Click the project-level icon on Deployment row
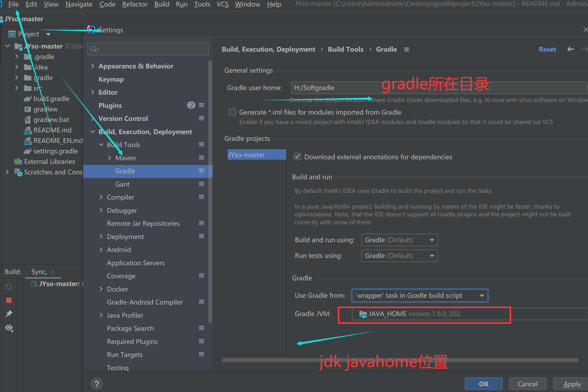This screenshot has height=392, width=588. click(201, 237)
